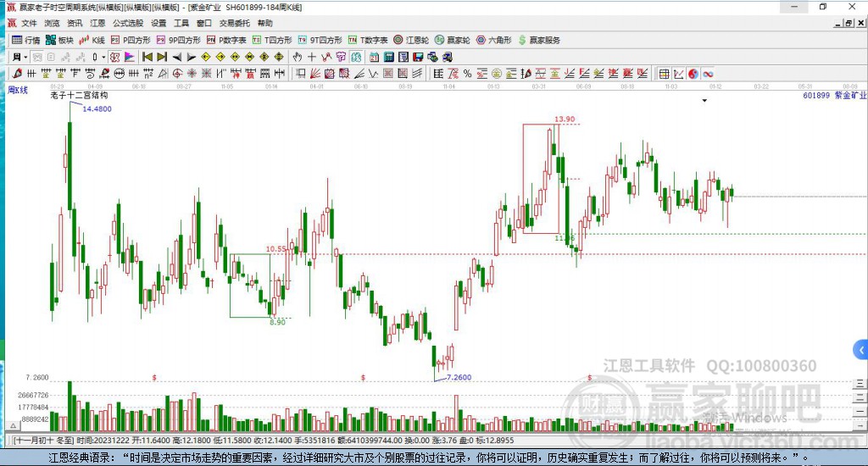This screenshot has width=868, height=466.
Task: Open the 文件 menu
Action: tap(30, 23)
